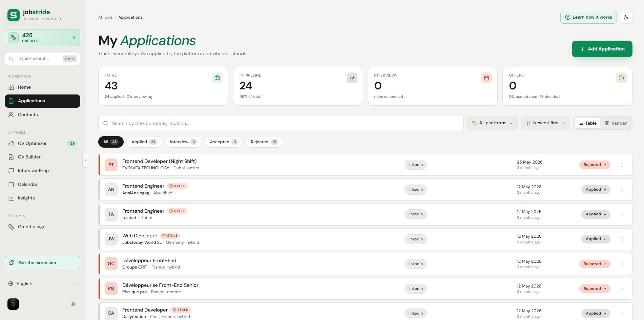Open Rejected status dropdown for Plus que pro
Screen dimensions: 644x320
click(595, 289)
